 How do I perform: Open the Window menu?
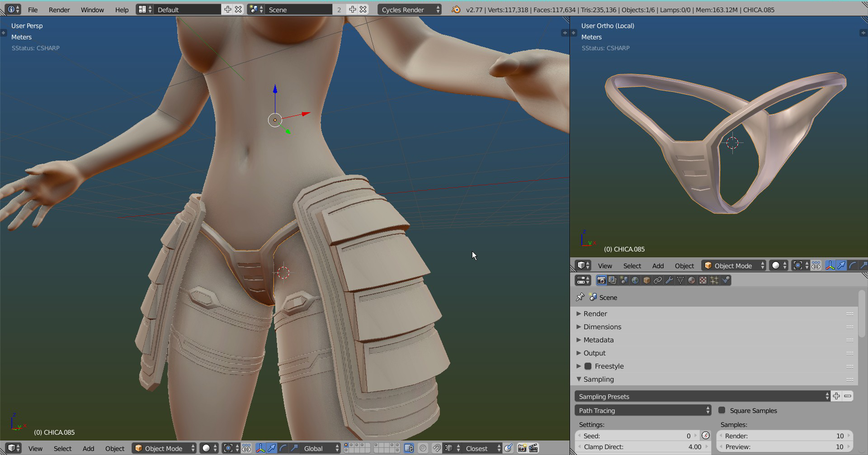[x=92, y=9]
